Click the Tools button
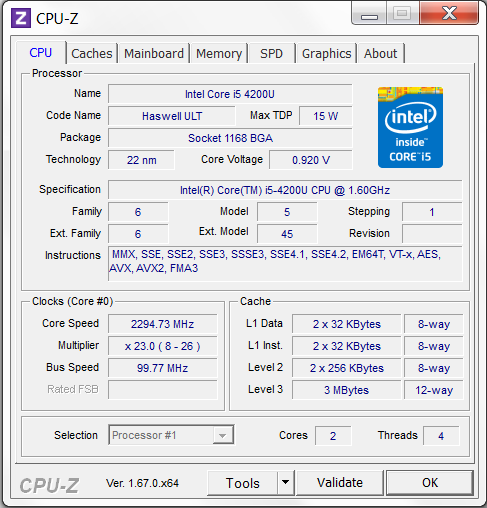The width and height of the screenshot is (487, 508). (x=242, y=483)
